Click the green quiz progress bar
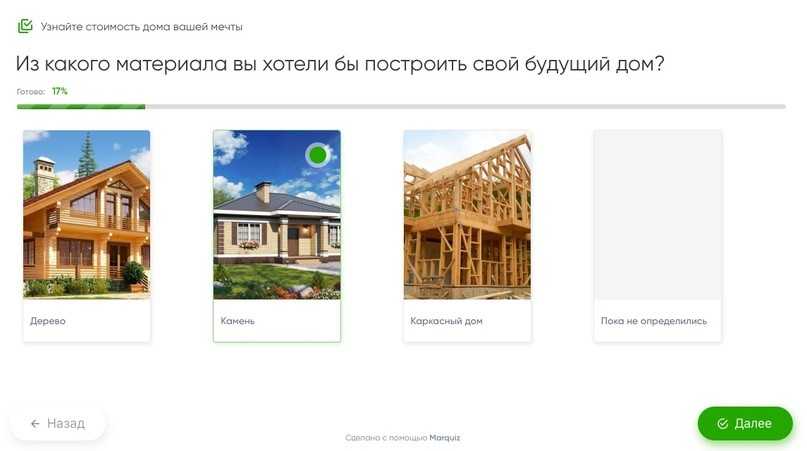This screenshot has width=807, height=451. (81, 106)
